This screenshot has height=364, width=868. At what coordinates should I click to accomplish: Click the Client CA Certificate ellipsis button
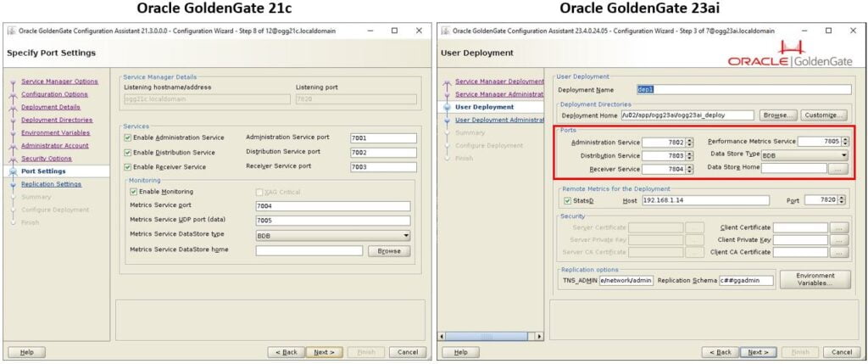point(839,253)
